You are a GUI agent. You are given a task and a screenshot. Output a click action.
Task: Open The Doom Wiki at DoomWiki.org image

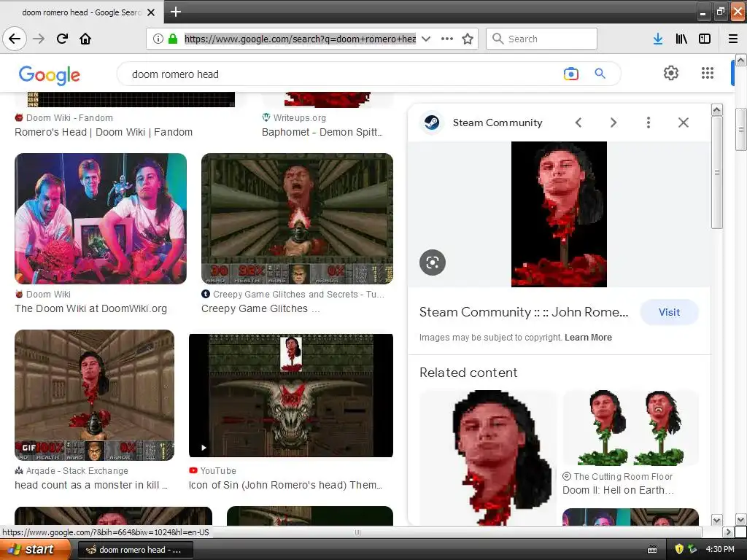click(101, 219)
